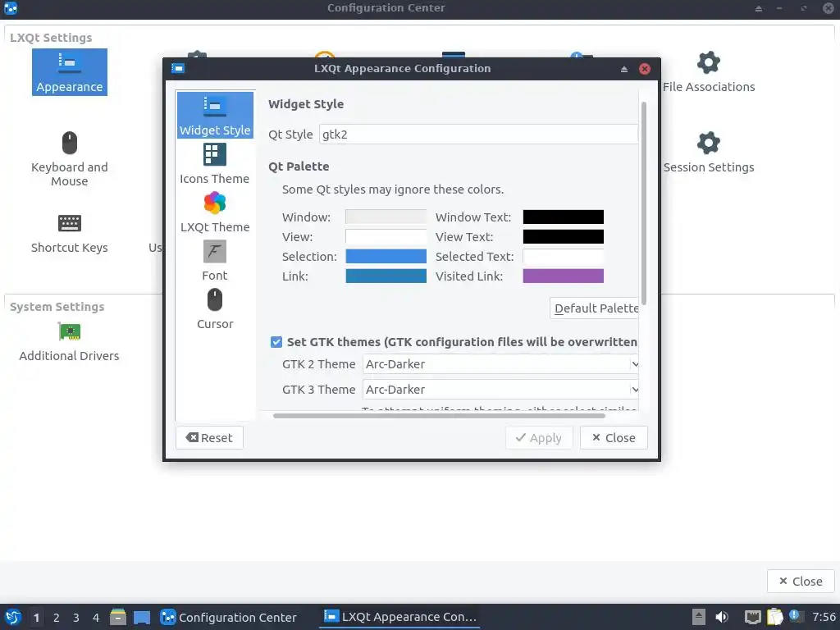
Task: Open Session Settings
Action: (708, 153)
